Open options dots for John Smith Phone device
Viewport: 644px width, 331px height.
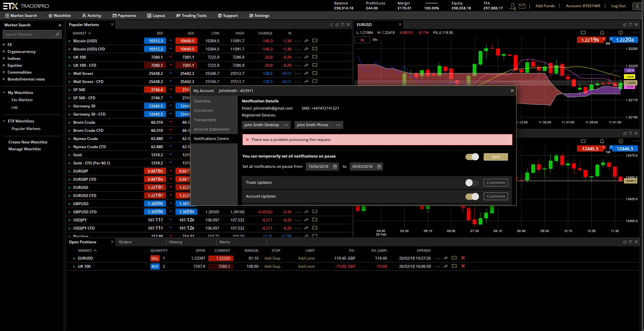click(338, 125)
